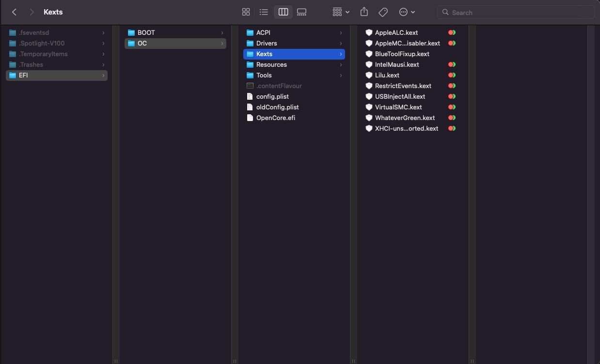Screen dimensions: 600x364
Task: Expand chevron beside BOOT folder
Action: point(222,32)
